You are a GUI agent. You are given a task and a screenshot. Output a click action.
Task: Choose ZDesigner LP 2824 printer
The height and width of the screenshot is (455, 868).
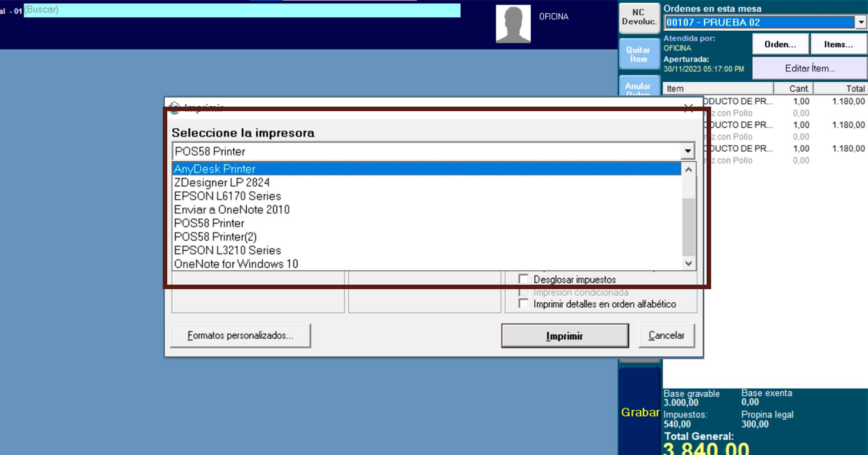pos(222,183)
